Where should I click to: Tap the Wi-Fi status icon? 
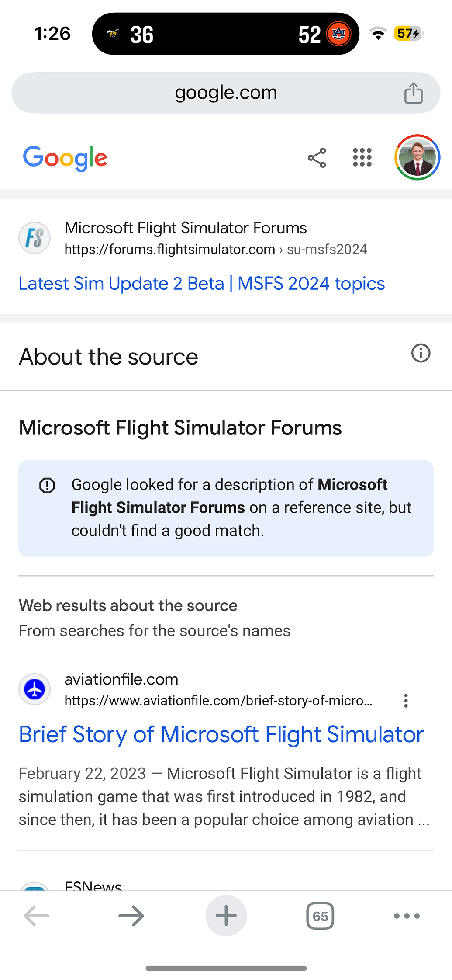378,34
